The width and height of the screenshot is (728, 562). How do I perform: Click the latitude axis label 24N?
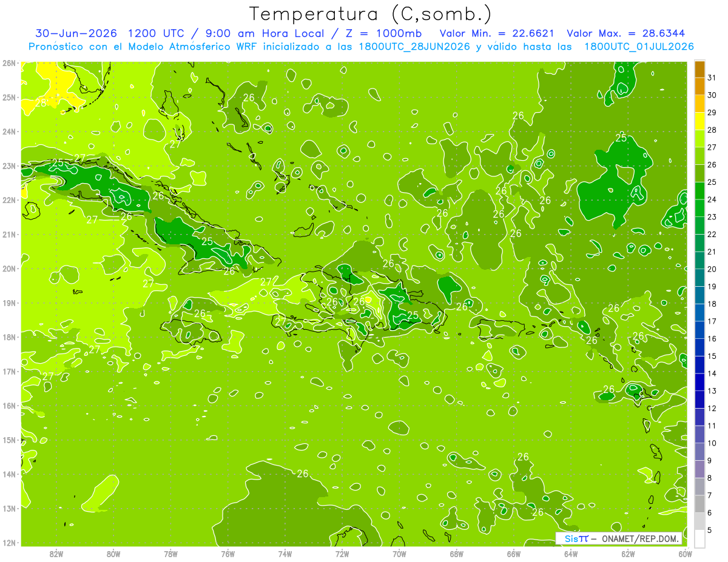[x=9, y=132]
